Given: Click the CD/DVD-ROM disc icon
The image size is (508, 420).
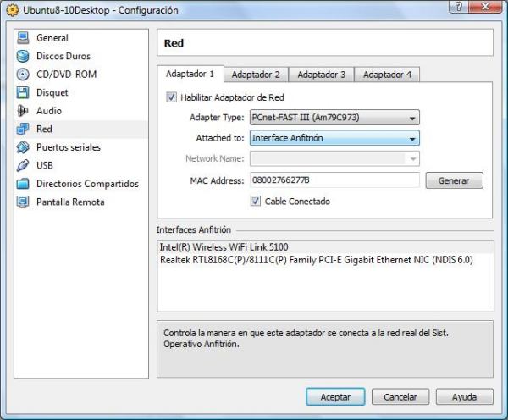Looking at the screenshot, I should [24, 75].
